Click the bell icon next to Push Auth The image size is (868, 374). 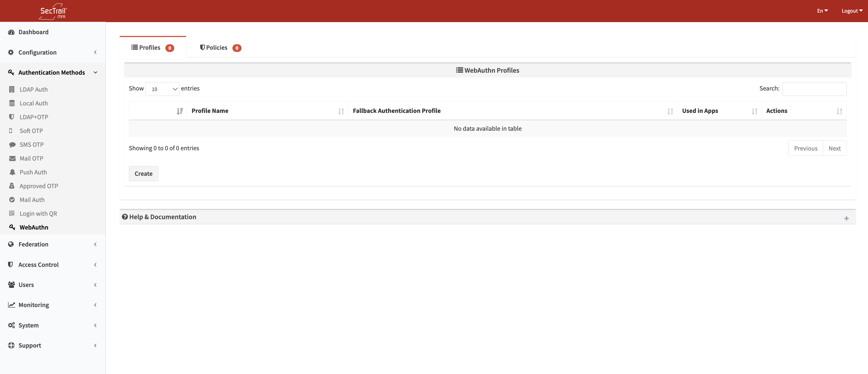click(x=12, y=172)
